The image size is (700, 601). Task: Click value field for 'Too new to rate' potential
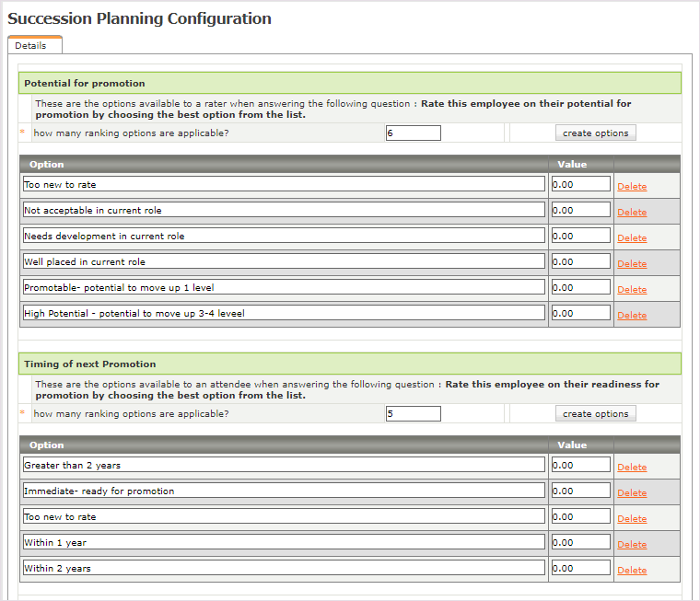[x=580, y=184]
